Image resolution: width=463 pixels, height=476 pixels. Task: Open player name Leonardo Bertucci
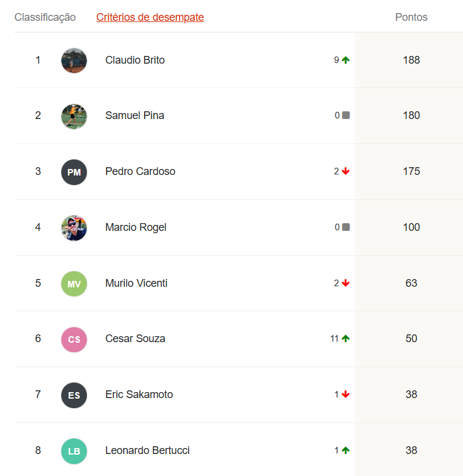(147, 450)
